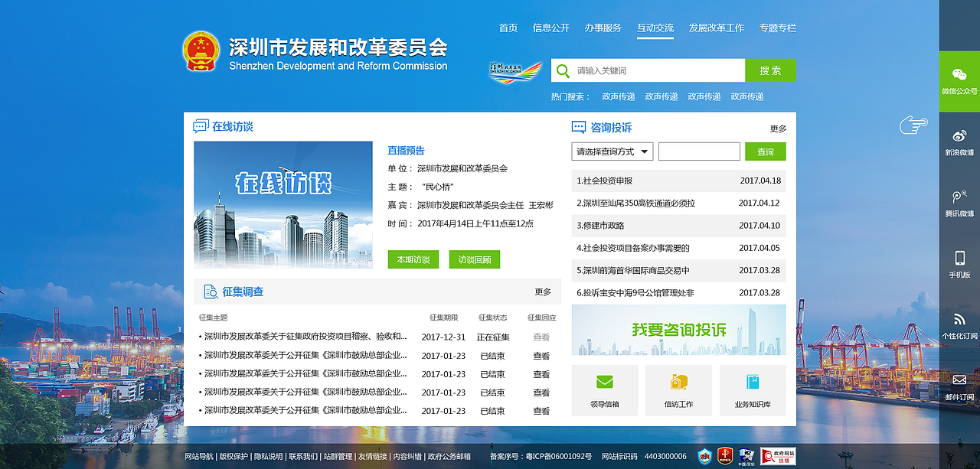
Task: Open complaint item 3.修建市政路
Action: click(x=679, y=225)
